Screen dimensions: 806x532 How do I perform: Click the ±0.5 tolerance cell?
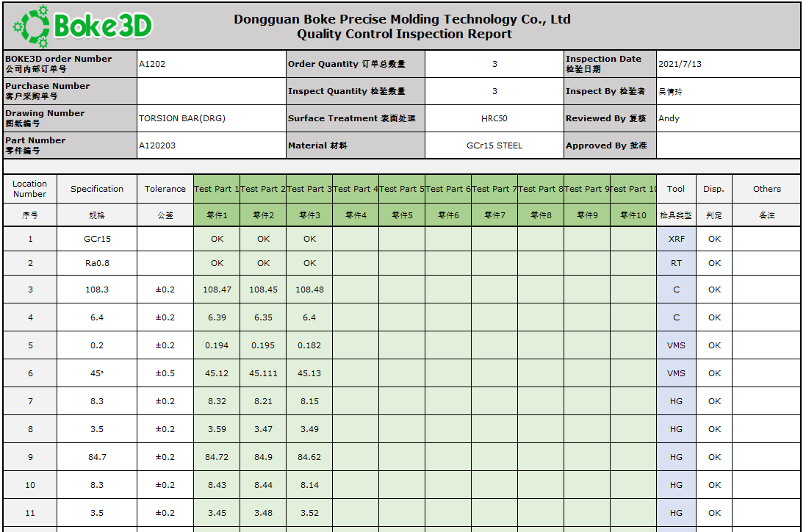165,373
